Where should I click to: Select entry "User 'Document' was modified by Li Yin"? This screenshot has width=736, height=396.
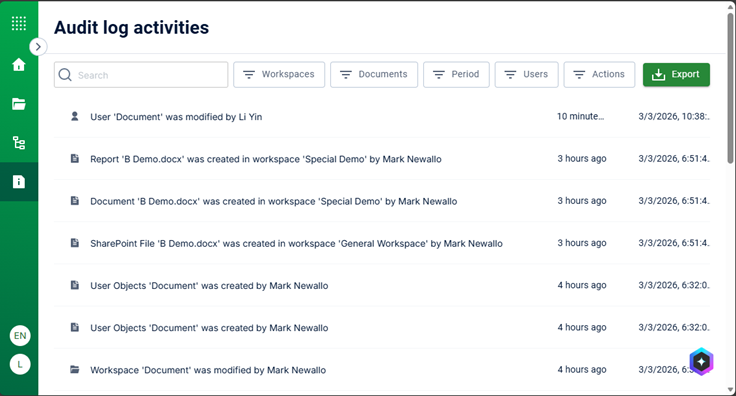click(x=382, y=116)
